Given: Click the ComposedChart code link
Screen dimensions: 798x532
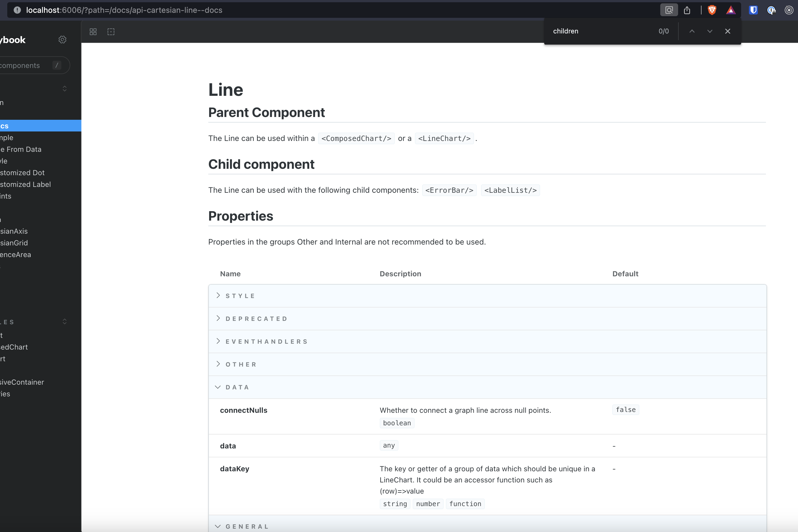Looking at the screenshot, I should 356,138.
